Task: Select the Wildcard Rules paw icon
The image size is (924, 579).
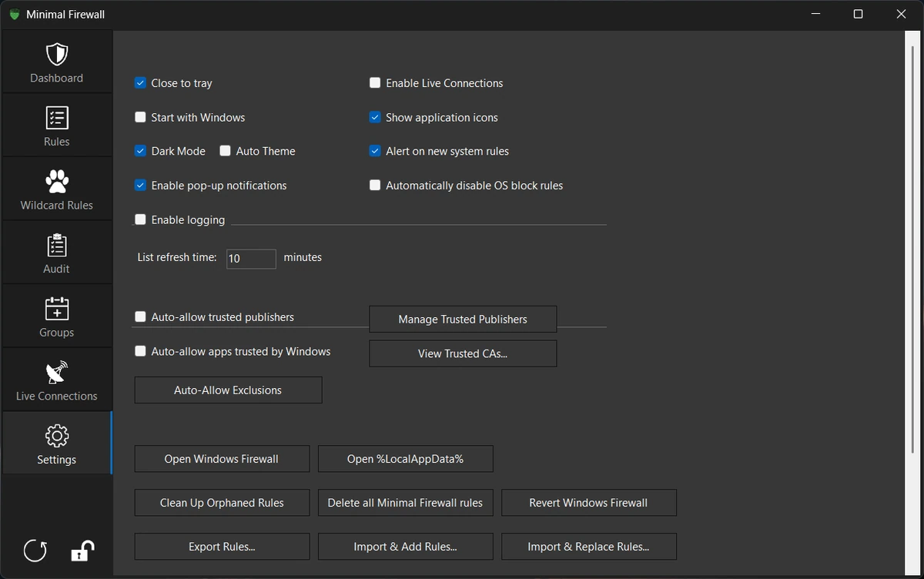Action: [57, 182]
